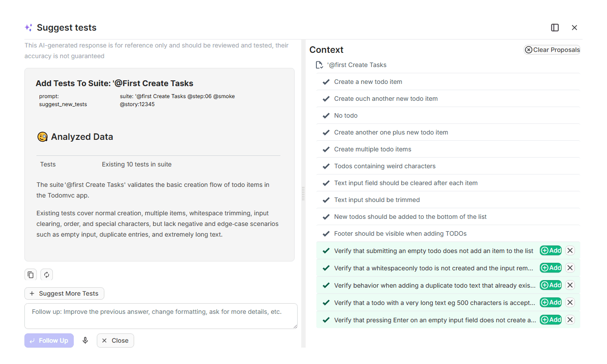Viewport: 607px width, 364px height.
Task: Click the Close button below the input
Action: coord(116,340)
